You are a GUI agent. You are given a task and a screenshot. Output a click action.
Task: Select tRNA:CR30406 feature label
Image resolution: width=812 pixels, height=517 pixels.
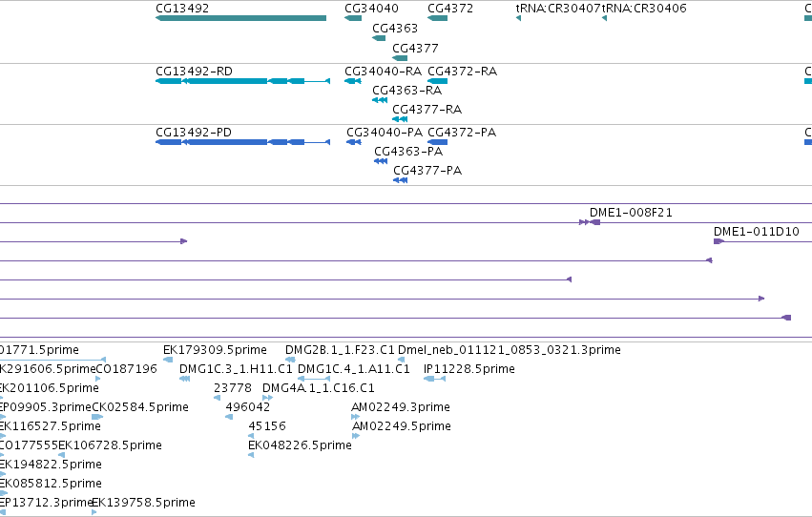coord(644,9)
